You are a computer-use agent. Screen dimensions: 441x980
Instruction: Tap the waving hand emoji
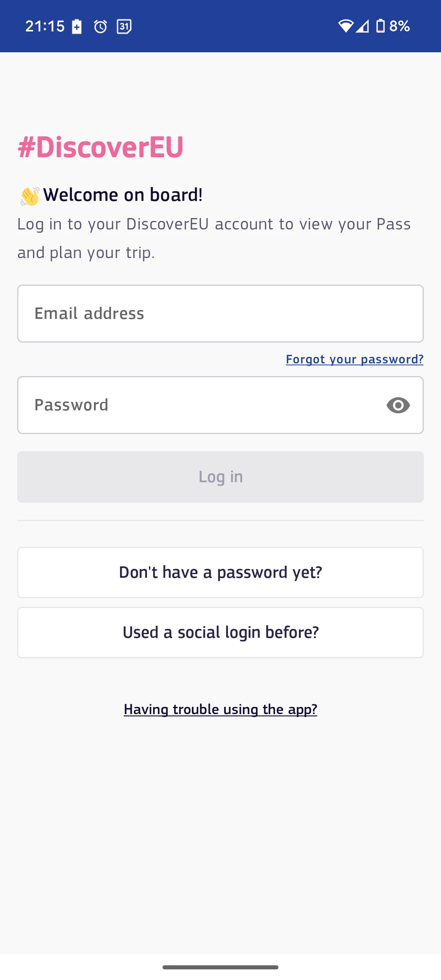point(30,196)
